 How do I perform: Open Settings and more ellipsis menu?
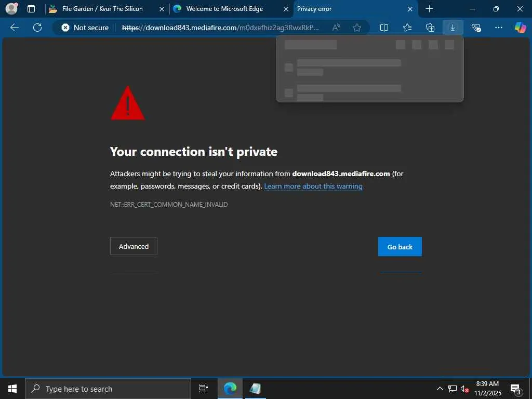click(498, 28)
